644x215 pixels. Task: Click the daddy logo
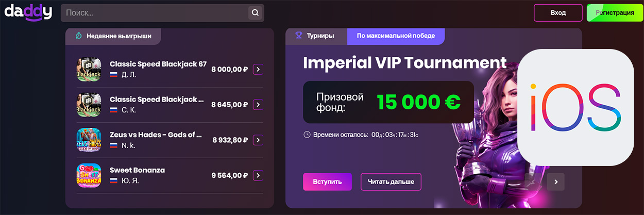[28, 11]
